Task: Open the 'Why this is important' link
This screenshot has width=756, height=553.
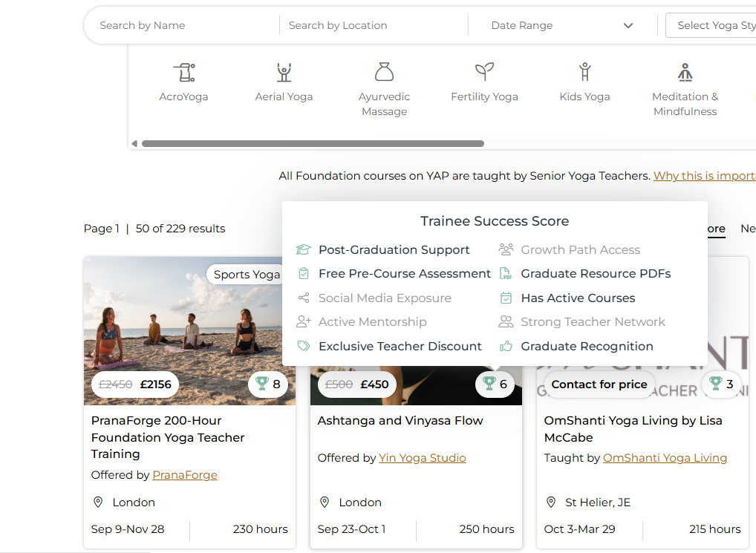Action: 705,176
